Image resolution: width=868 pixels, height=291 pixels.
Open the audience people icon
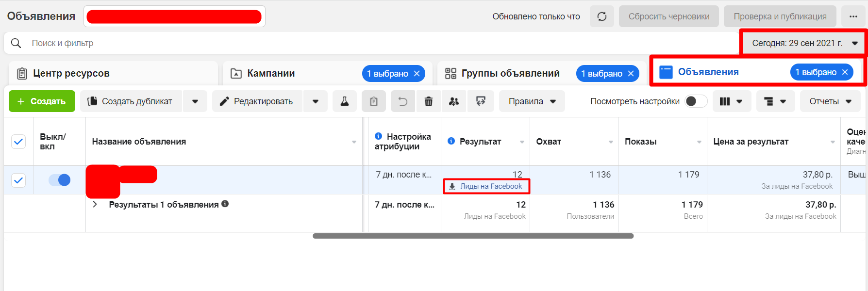454,101
